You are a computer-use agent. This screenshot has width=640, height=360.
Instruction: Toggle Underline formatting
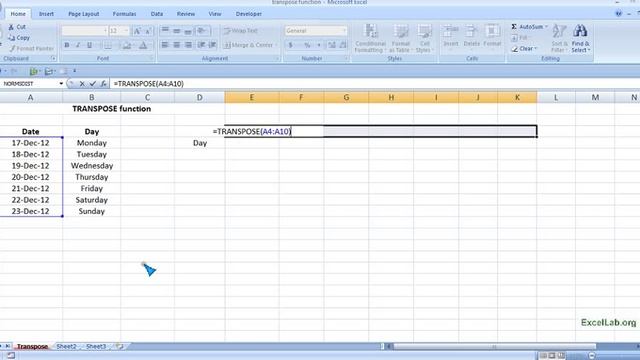[89, 45]
